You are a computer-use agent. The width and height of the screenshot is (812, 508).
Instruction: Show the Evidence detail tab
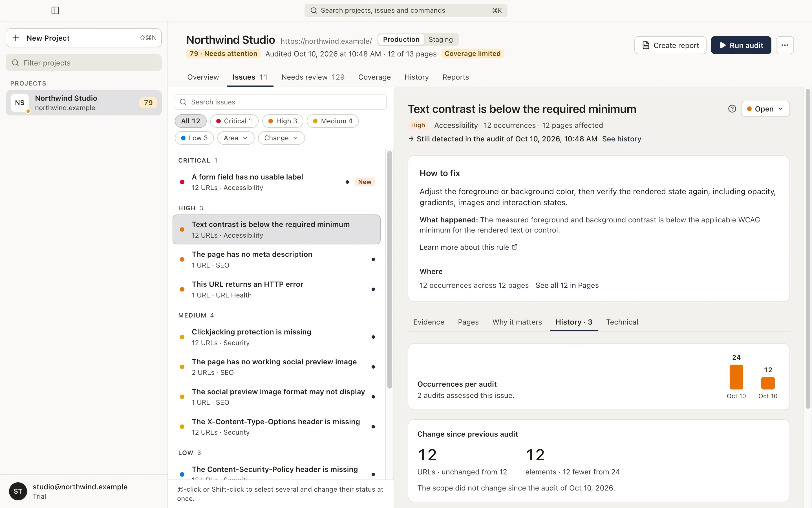click(x=429, y=322)
